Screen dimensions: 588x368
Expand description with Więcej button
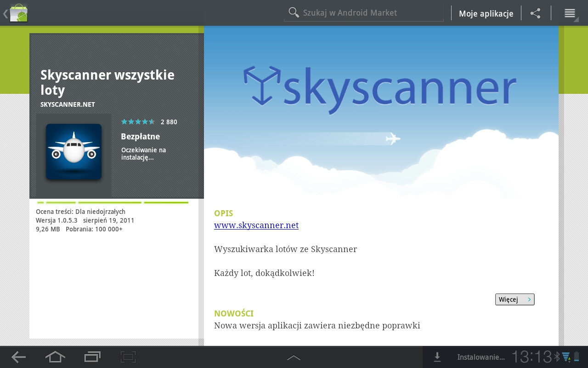pyautogui.click(x=515, y=299)
